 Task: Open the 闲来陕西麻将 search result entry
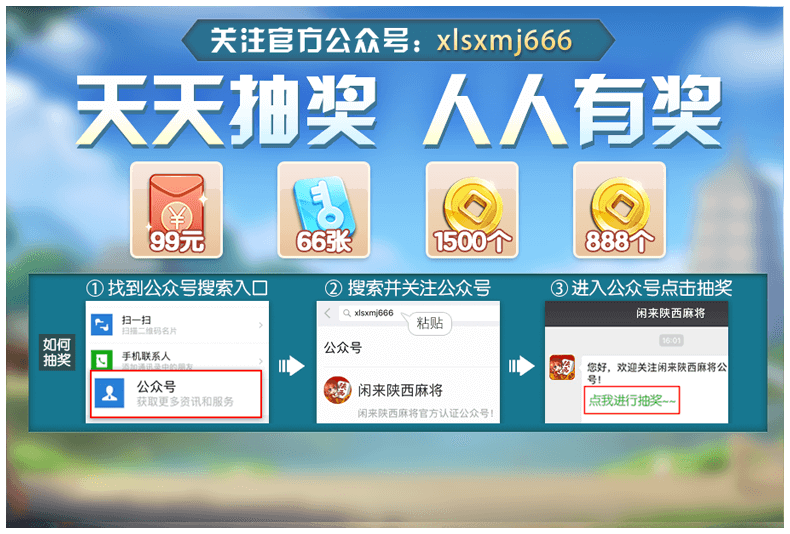(408, 395)
